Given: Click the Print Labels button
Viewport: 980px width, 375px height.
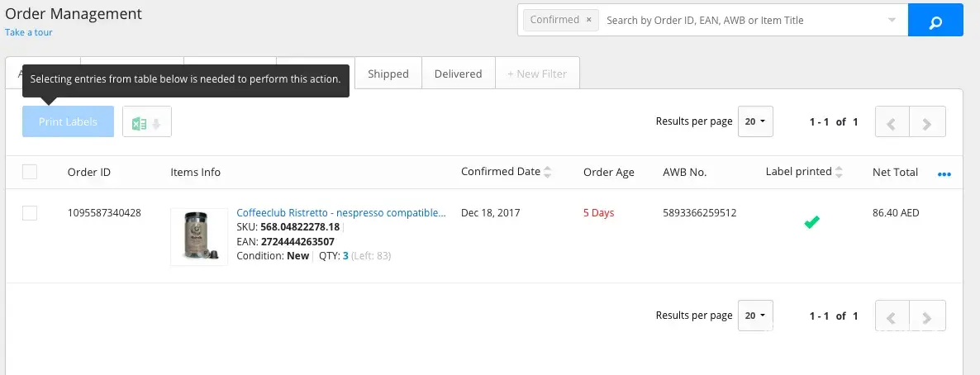Looking at the screenshot, I should [68, 121].
